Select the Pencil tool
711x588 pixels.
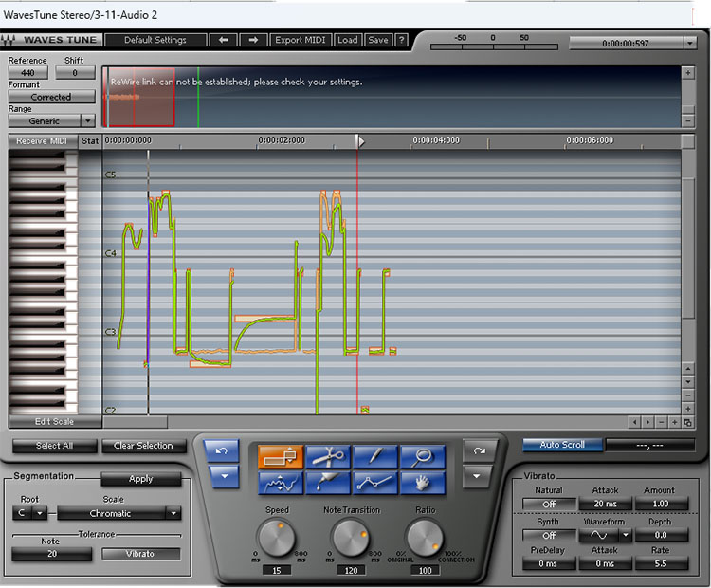[375, 456]
